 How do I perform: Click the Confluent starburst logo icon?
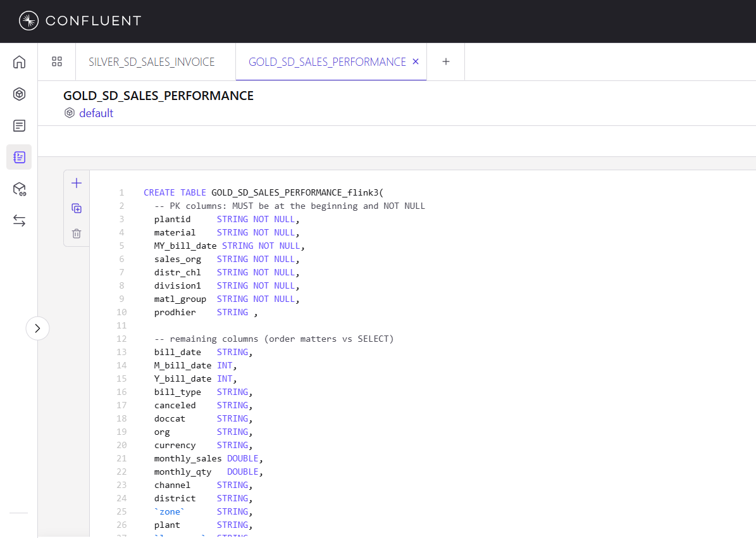pos(28,21)
